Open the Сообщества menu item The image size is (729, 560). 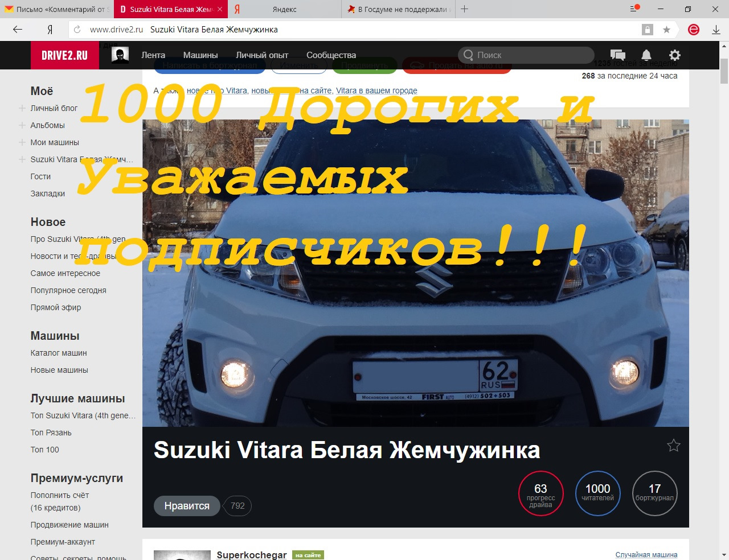[331, 55]
